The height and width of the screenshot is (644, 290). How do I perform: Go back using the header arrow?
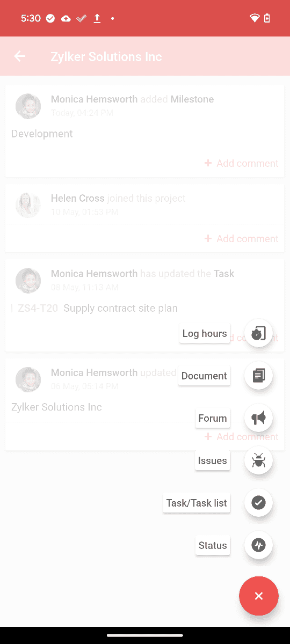(20, 56)
